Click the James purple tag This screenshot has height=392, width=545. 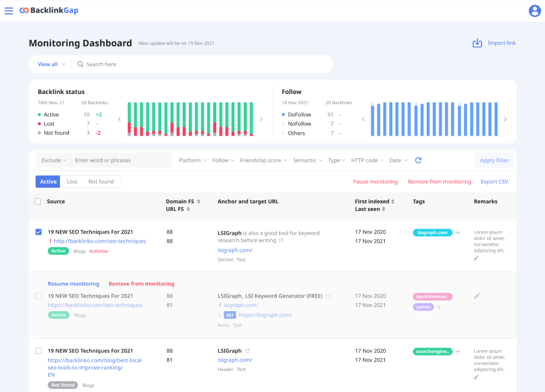pos(423,307)
